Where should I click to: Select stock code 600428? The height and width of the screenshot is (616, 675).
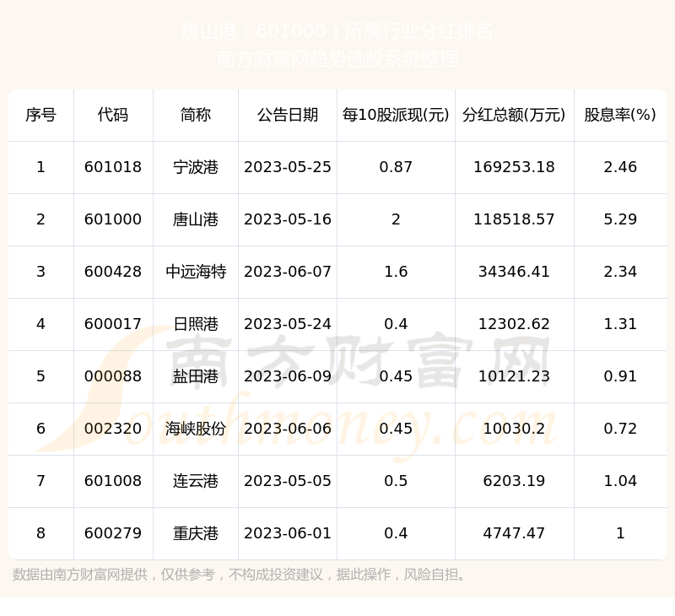pyautogui.click(x=113, y=272)
